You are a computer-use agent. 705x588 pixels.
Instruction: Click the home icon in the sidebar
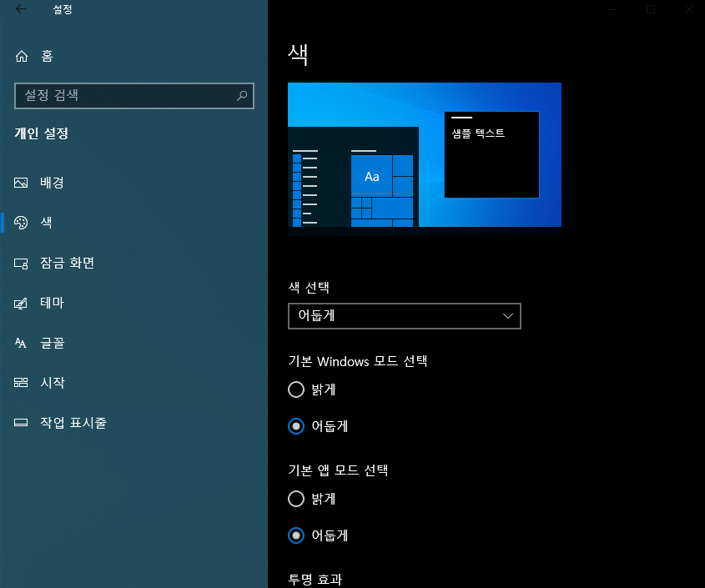[22, 56]
